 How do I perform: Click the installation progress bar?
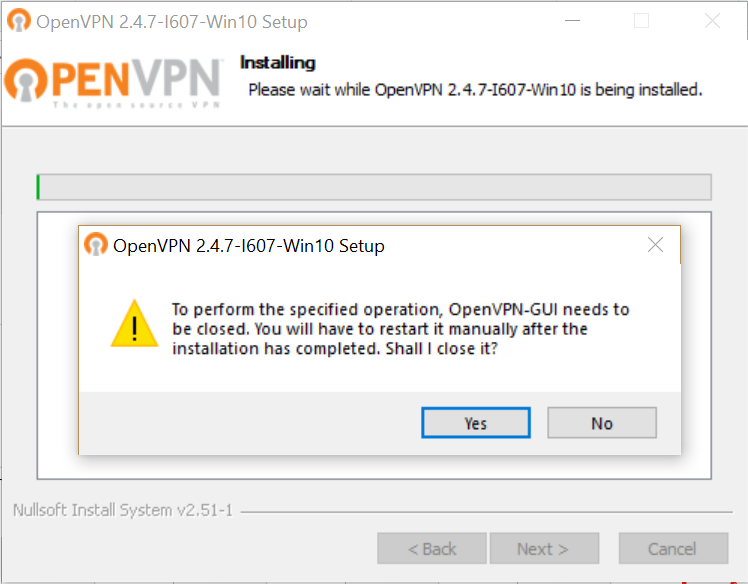(374, 187)
